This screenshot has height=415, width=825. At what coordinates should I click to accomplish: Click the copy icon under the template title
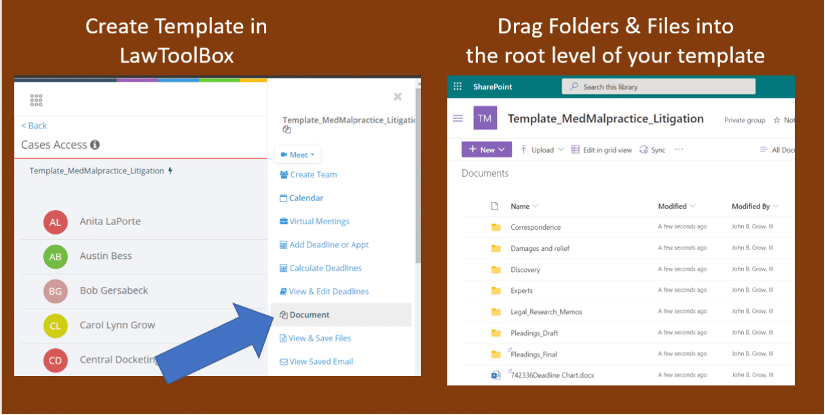pos(286,129)
